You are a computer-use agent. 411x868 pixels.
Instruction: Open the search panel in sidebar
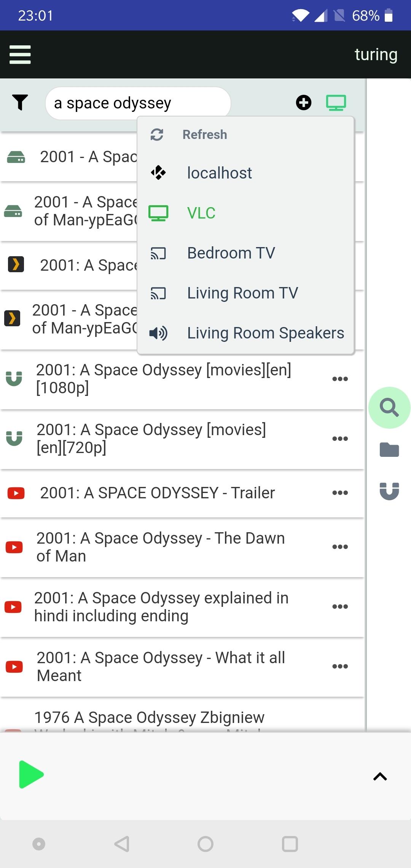[389, 408]
